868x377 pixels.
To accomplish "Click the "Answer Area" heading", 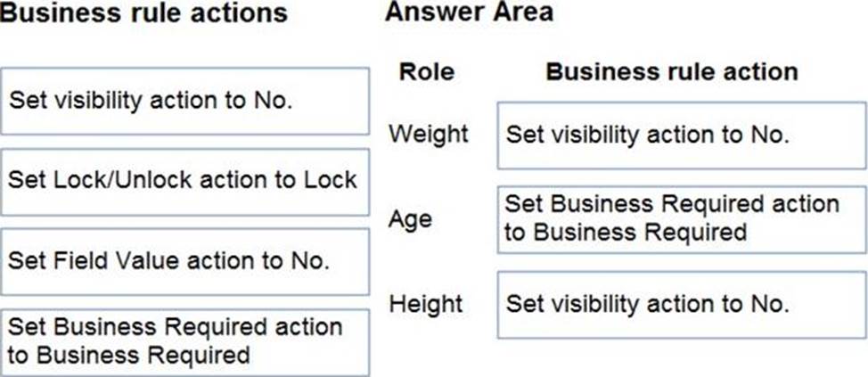I will (469, 12).
